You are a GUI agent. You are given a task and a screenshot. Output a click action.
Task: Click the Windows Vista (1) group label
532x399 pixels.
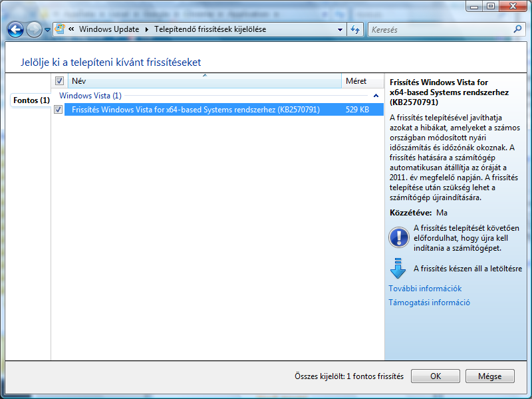[x=90, y=96]
